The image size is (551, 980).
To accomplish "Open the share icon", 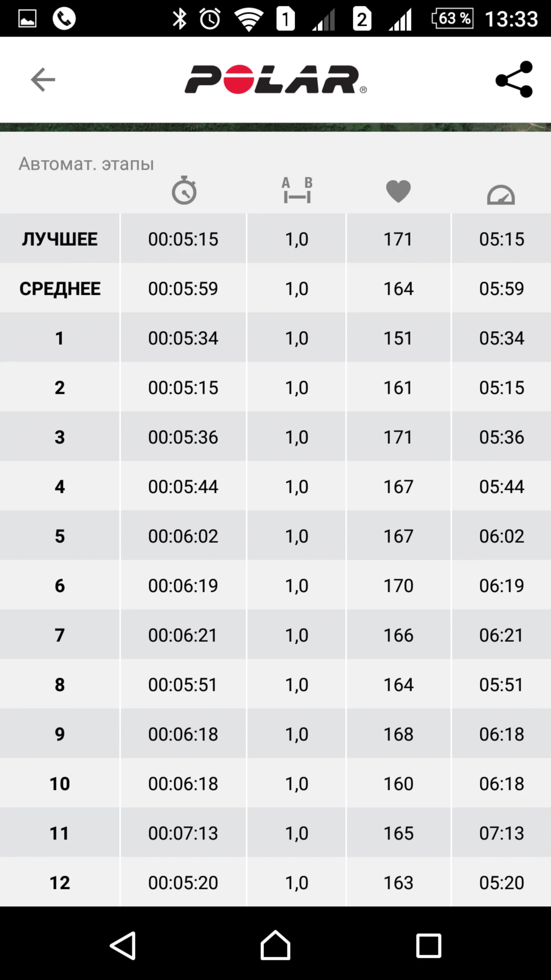I will pos(514,79).
